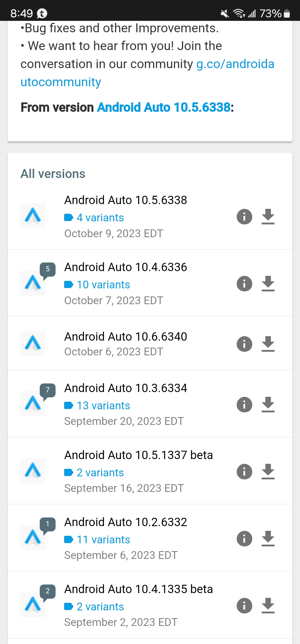Show 11 variants of version 10.2.6332
This screenshot has height=644, width=300.
point(97,540)
